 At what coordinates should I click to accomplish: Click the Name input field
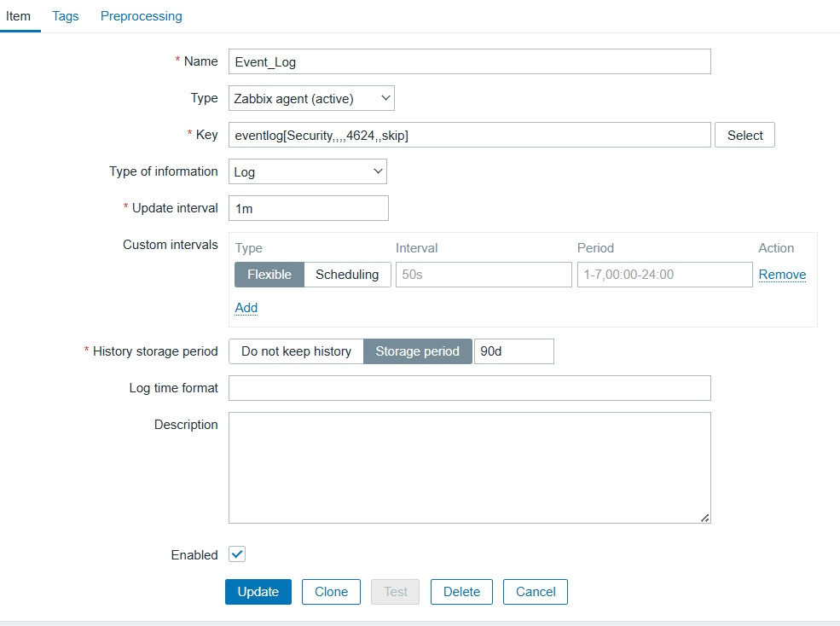(x=469, y=61)
